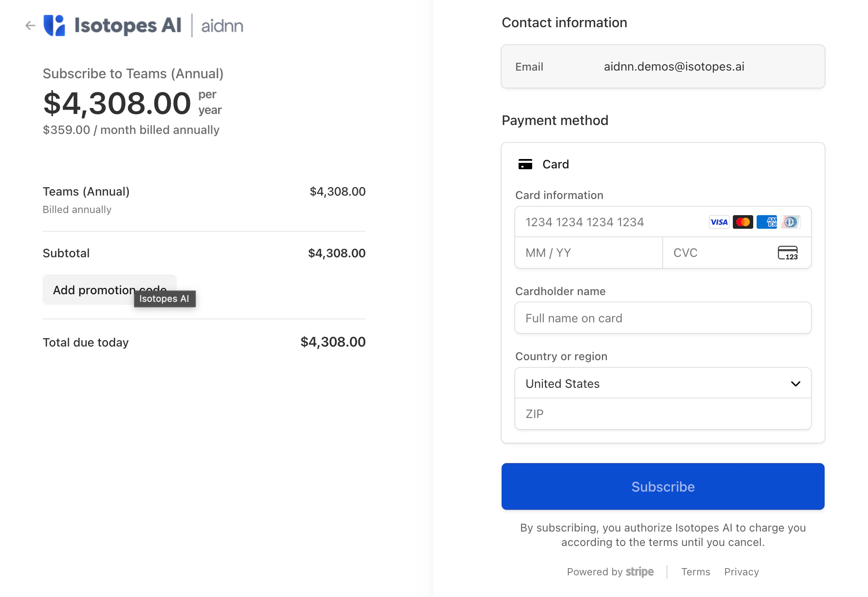Viewport: 868px width, 597px height.
Task: Click the Teams (Annual) line item label
Action: click(x=86, y=191)
